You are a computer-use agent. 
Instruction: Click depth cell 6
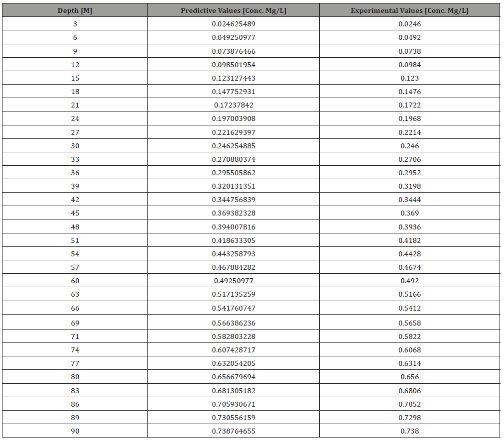[75, 38]
